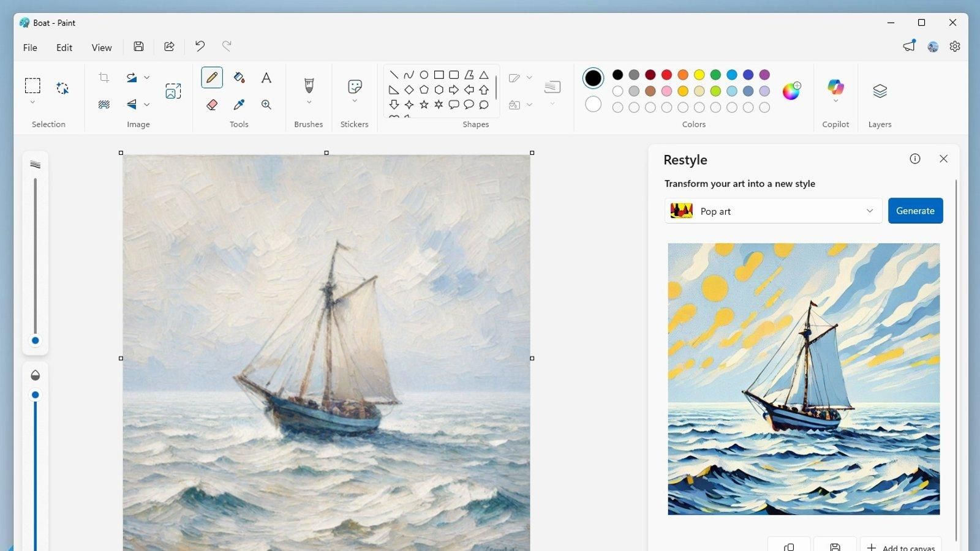Select the Color picker eyedropper
980x551 pixels.
coord(239,104)
